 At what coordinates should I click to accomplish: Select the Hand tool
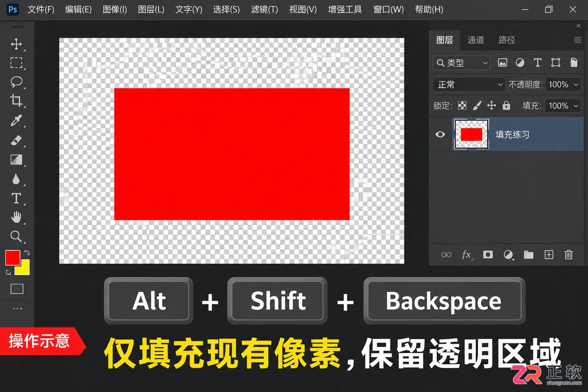coord(16,217)
